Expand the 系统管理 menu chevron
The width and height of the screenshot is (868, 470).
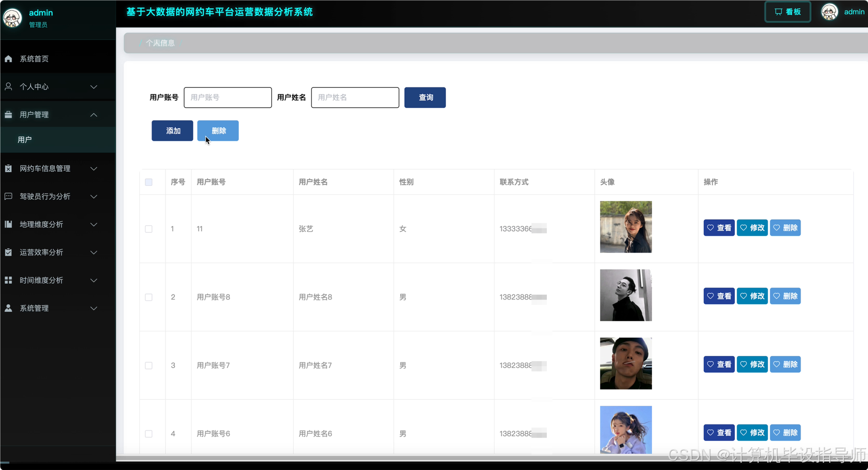94,308
